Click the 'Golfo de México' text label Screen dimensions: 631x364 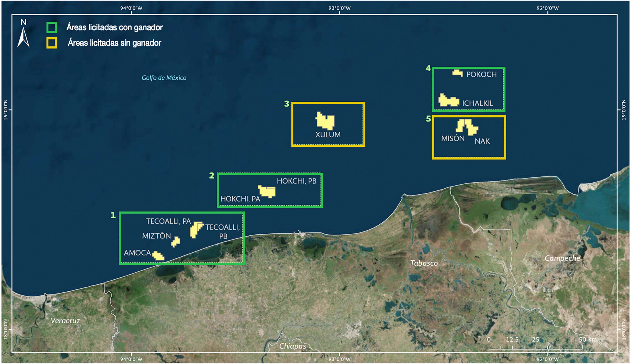tap(164, 78)
